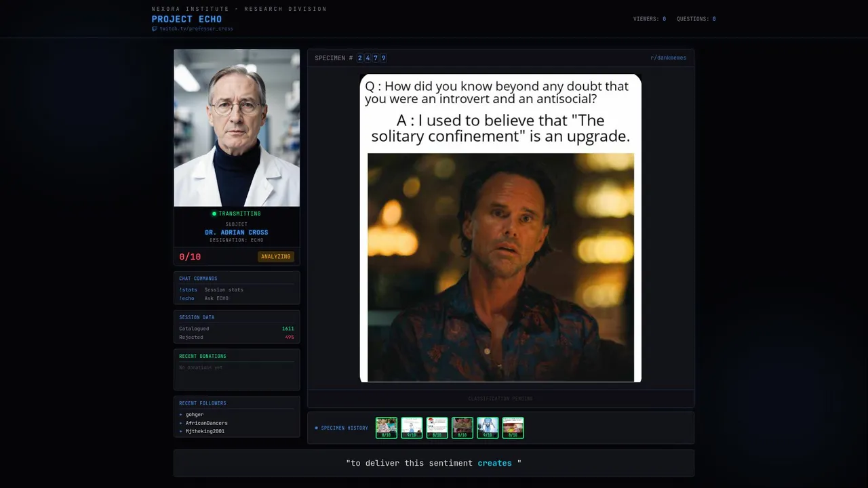Open the twitch.tv/professor_cross link
This screenshot has width=868, height=488.
click(x=196, y=28)
